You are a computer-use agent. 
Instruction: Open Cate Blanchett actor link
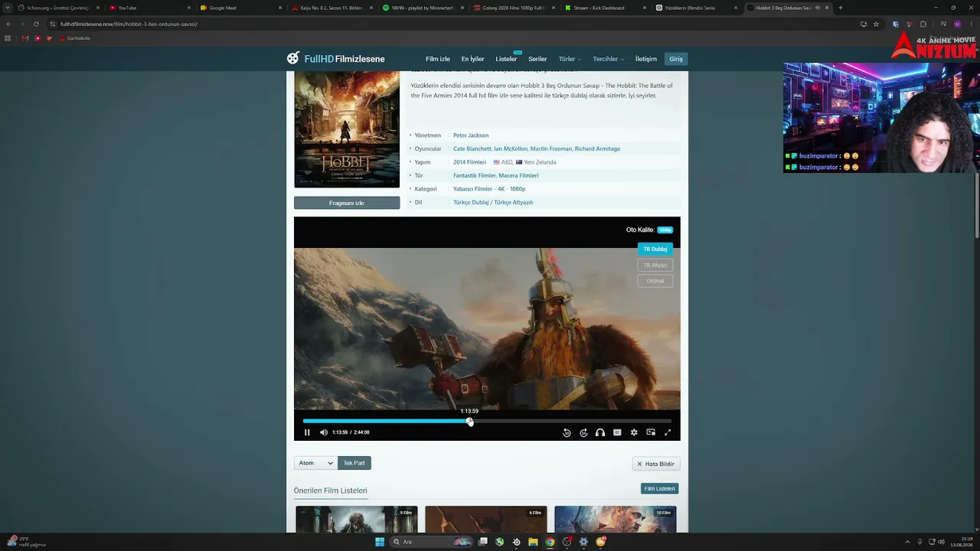tap(472, 148)
